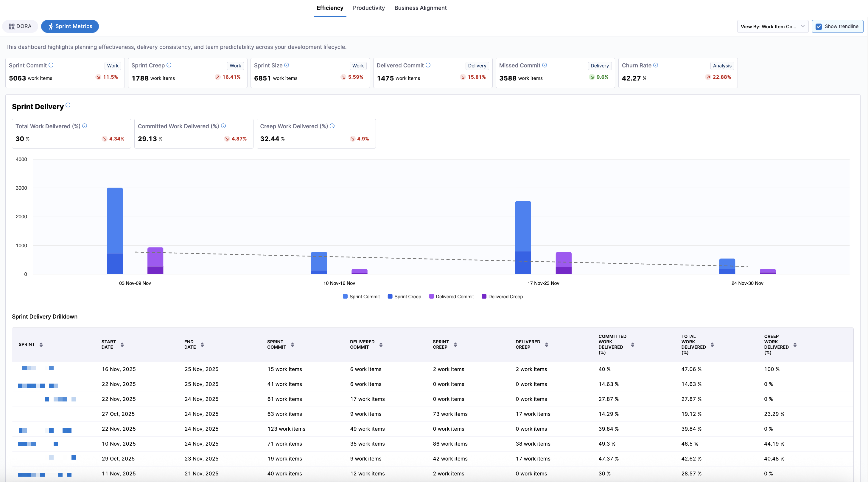This screenshot has width=868, height=482.
Task: Uncheck the Show trendline checkbox
Action: pyautogui.click(x=819, y=27)
